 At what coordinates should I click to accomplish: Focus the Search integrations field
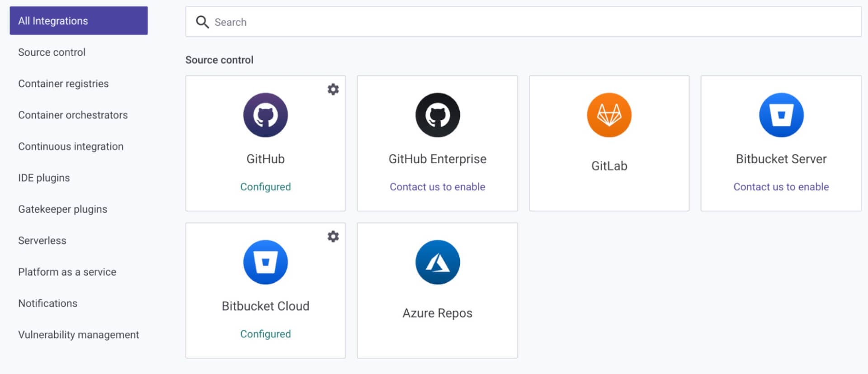(523, 22)
